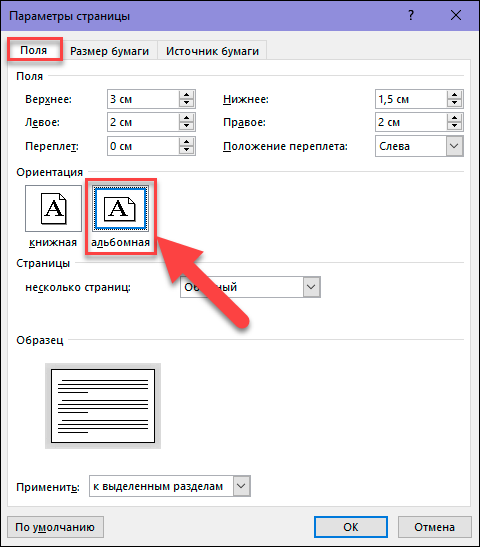Confirm settings with the ОК button
This screenshot has width=480, height=547.
tap(351, 527)
